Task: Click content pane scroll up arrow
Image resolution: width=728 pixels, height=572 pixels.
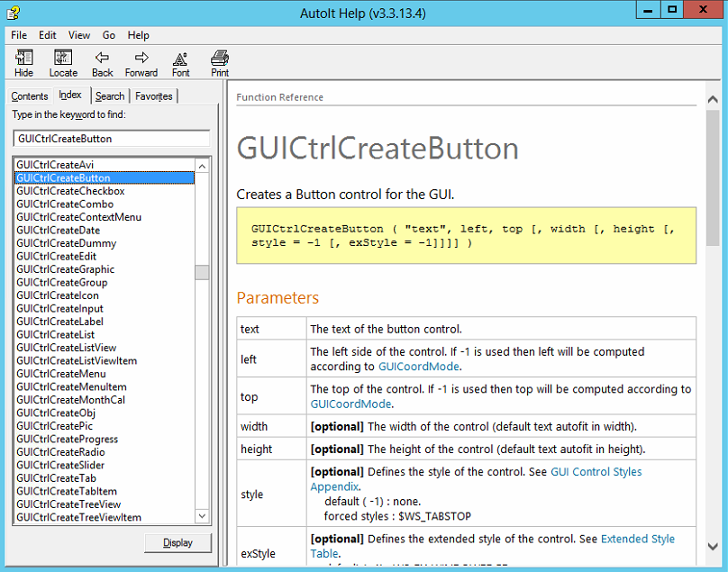Action: (713, 99)
